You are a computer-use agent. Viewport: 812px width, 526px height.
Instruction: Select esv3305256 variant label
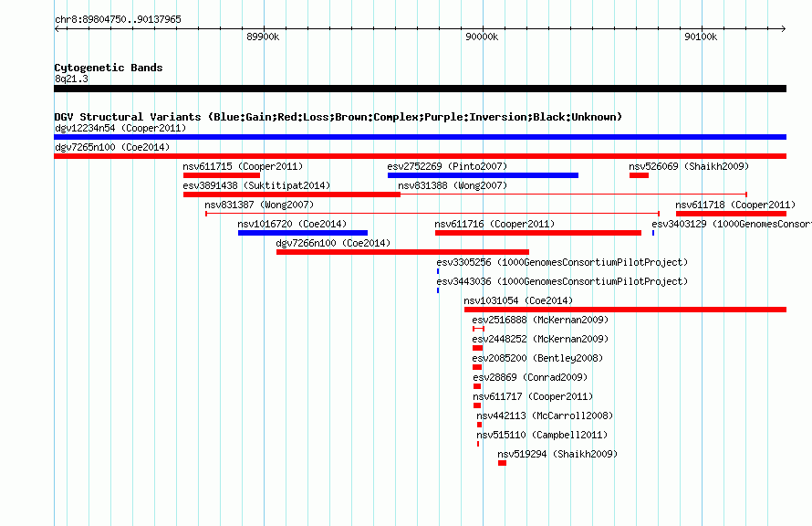pyautogui.click(x=562, y=262)
